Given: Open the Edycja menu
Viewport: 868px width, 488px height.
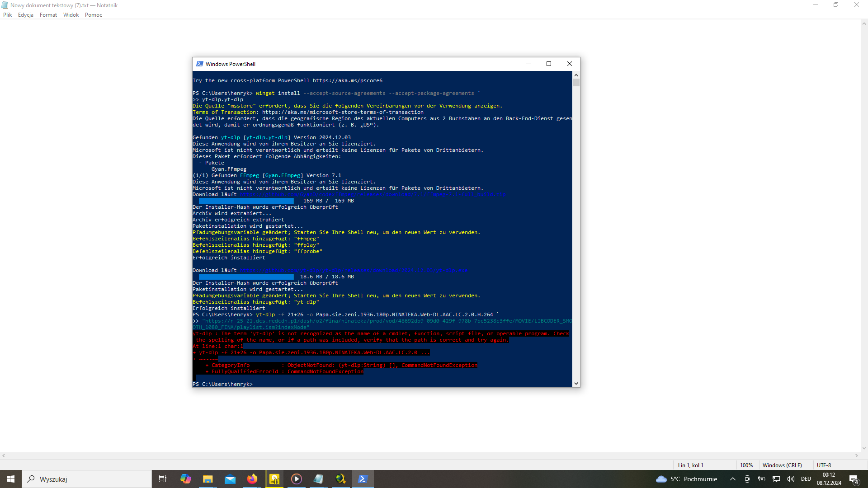Looking at the screenshot, I should [25, 15].
